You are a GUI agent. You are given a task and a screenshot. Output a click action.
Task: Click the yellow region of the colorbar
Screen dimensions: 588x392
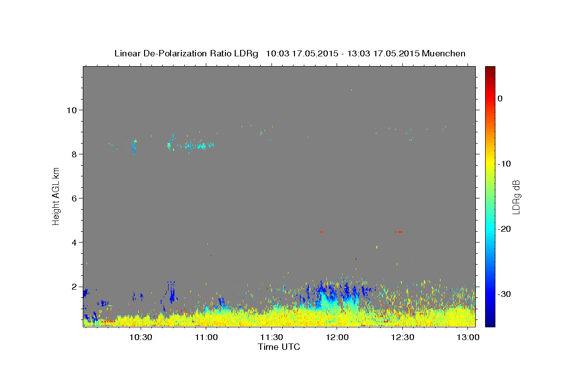tap(490, 164)
